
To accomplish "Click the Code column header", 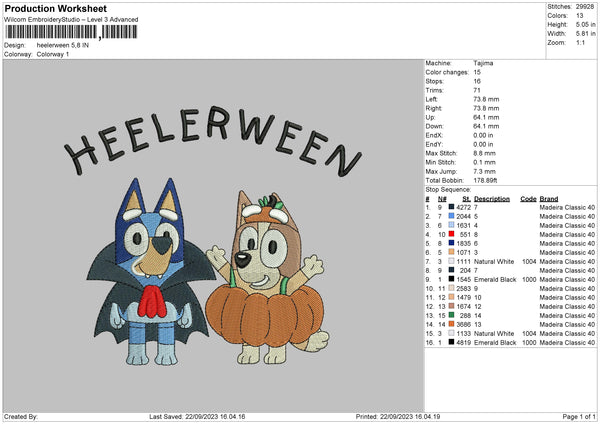I will [x=528, y=197].
